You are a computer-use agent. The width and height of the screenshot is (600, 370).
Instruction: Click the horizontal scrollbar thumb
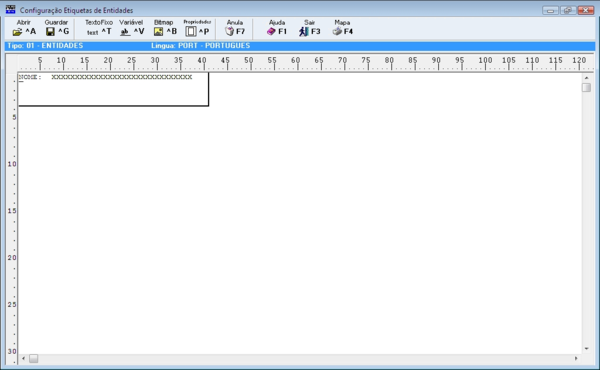34,359
